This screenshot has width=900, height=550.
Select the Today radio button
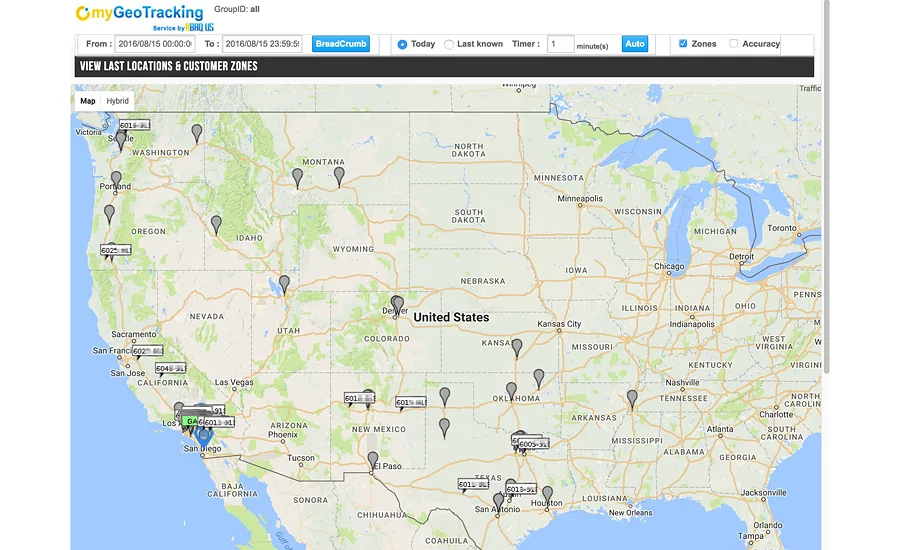(x=402, y=44)
